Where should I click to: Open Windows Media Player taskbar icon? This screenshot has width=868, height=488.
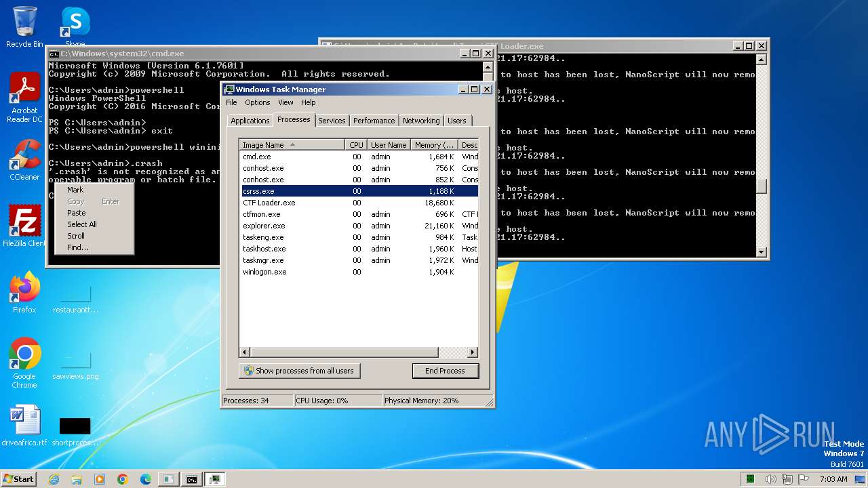click(100, 479)
